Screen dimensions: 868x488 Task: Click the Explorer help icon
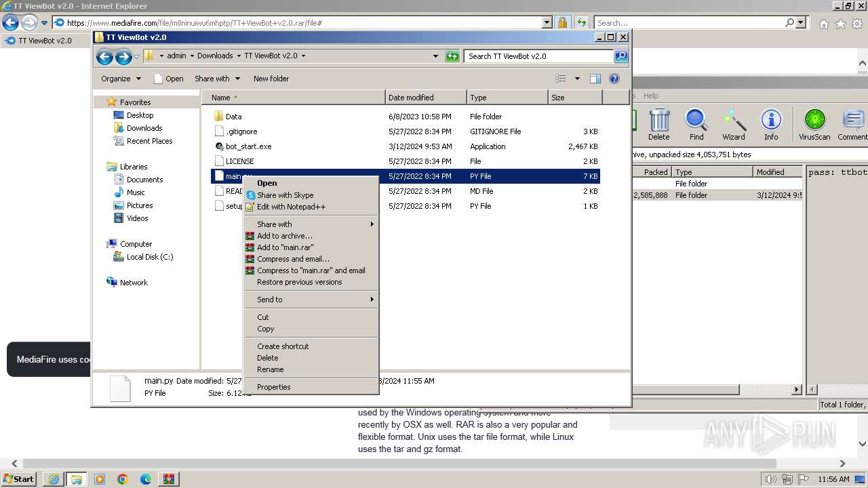point(614,79)
